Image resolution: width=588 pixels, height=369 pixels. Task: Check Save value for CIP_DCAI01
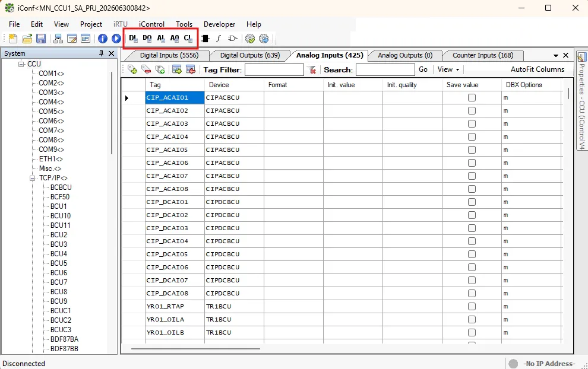472,202
